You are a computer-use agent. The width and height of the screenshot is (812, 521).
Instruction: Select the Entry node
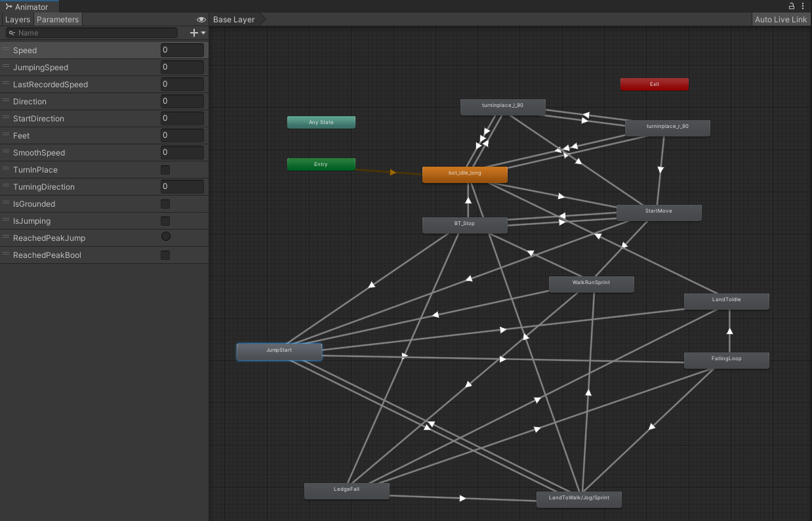click(x=321, y=164)
